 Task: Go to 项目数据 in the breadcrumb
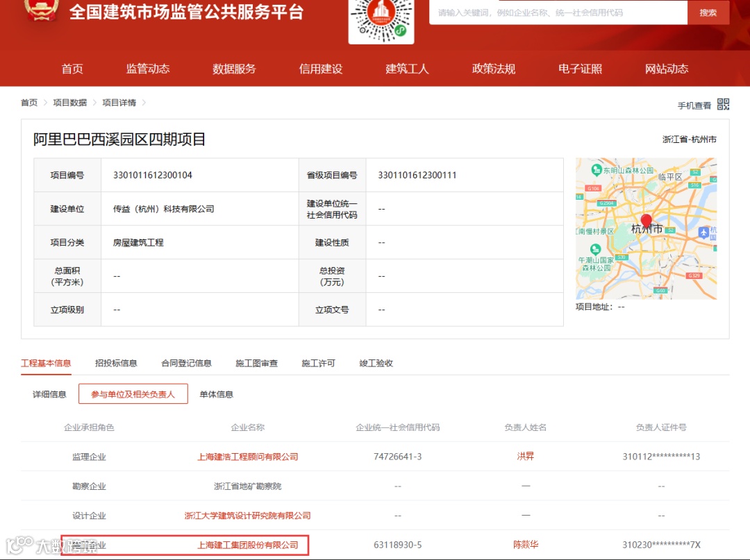(x=70, y=103)
